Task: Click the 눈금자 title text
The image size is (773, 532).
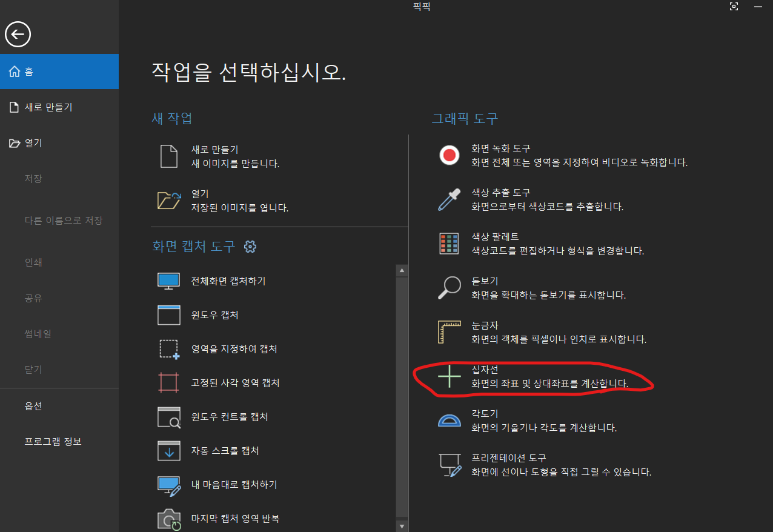Action: tap(485, 325)
